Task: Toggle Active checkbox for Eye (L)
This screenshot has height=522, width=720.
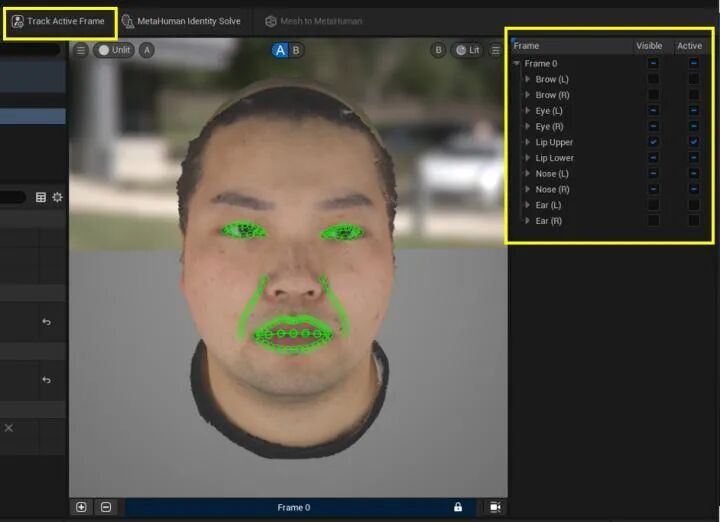Action: 693,110
